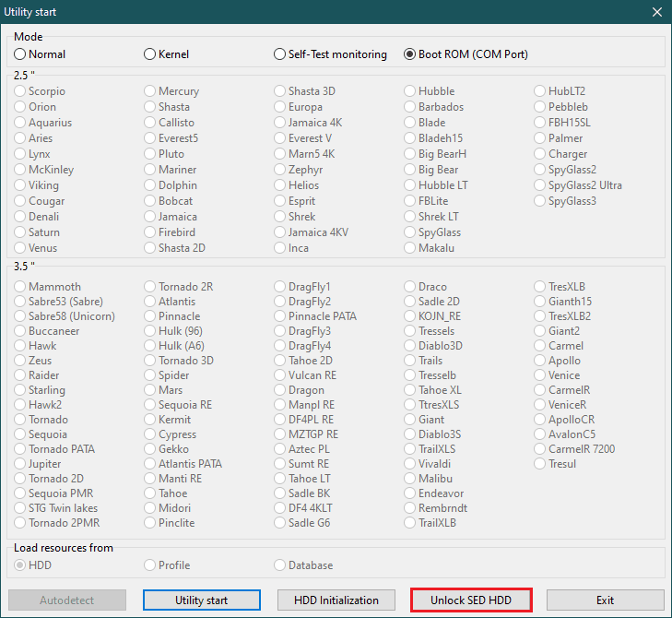Select the Normal mode radio button
Screen dimensions: 672x618
pyautogui.click(x=20, y=54)
